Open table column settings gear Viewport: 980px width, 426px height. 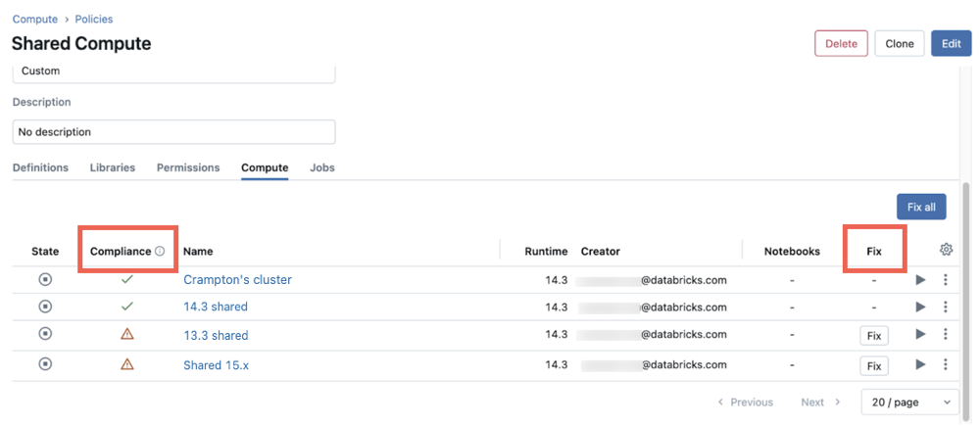pos(946,250)
